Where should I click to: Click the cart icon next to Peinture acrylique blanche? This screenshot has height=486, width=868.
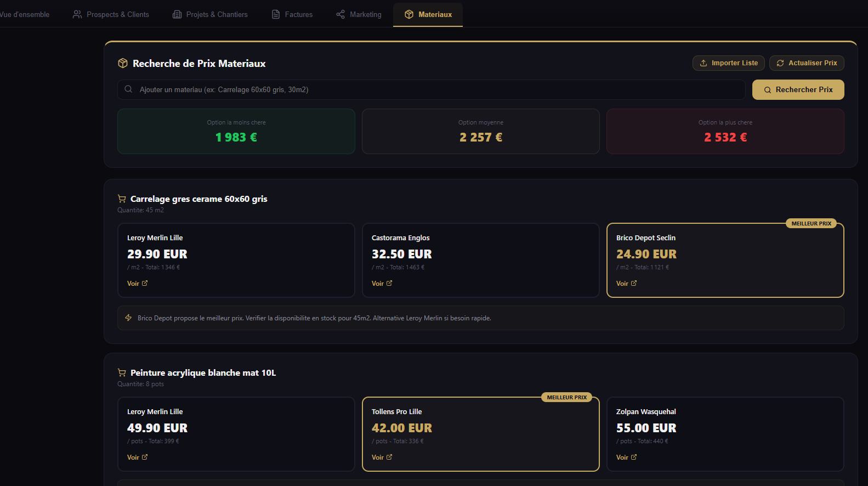[x=122, y=373]
